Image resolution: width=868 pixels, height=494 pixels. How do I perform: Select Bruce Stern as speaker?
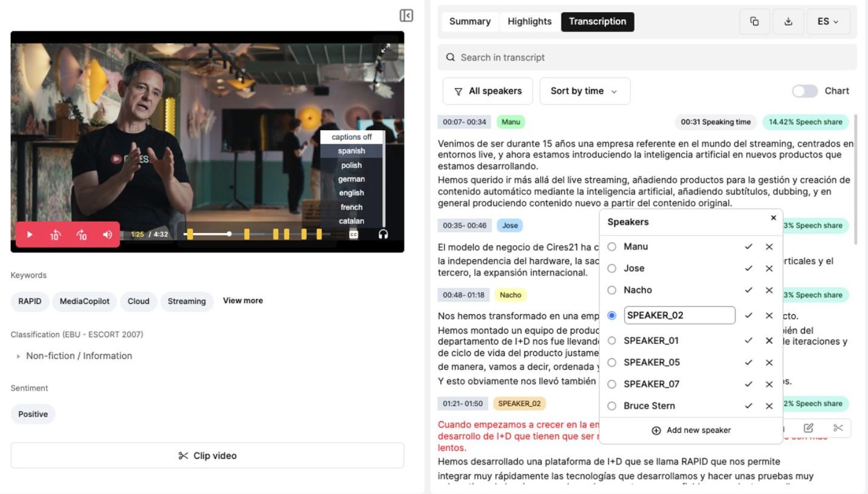(612, 406)
